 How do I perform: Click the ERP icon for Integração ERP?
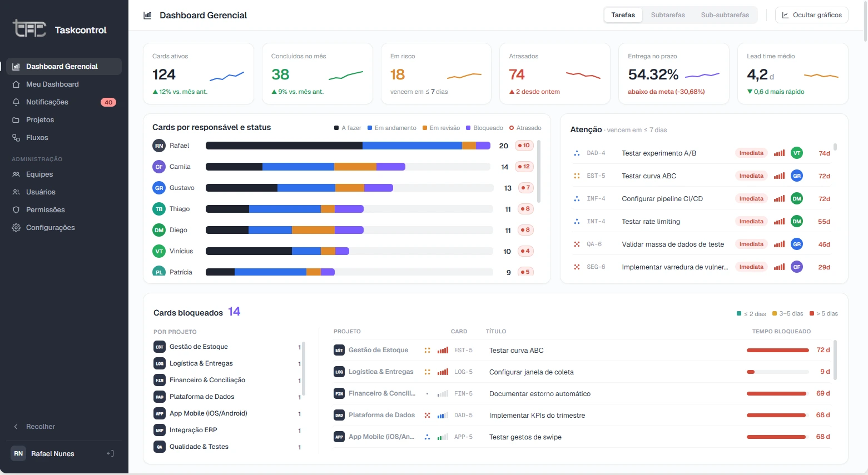[160, 430]
